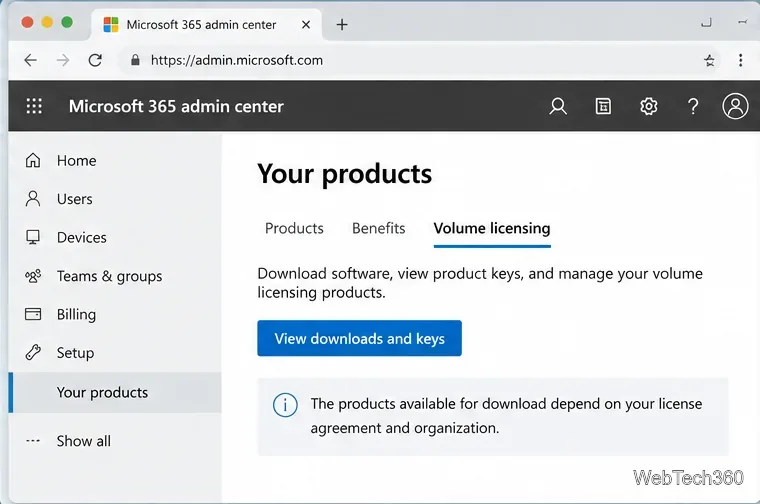Image resolution: width=760 pixels, height=504 pixels.
Task: Click the Show all ellipsis icon
Action: [x=33, y=441]
